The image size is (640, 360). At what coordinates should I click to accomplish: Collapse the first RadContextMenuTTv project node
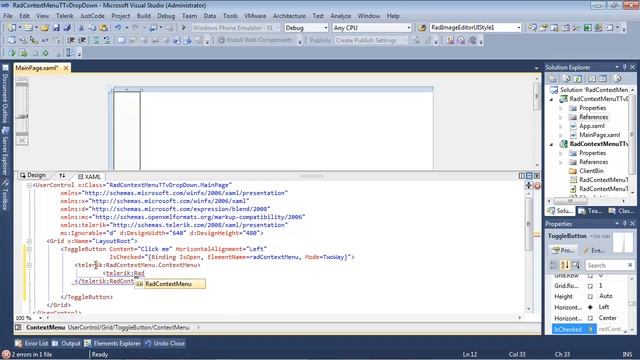click(551, 99)
